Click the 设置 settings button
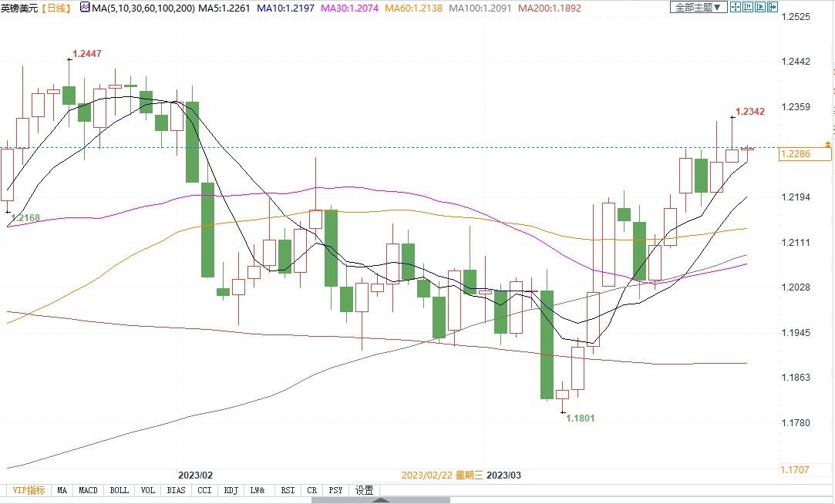835x504 pixels. [x=364, y=490]
